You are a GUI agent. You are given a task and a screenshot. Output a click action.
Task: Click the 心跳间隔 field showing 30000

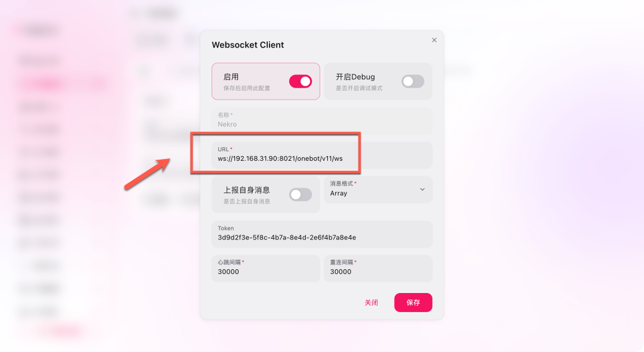coord(266,268)
